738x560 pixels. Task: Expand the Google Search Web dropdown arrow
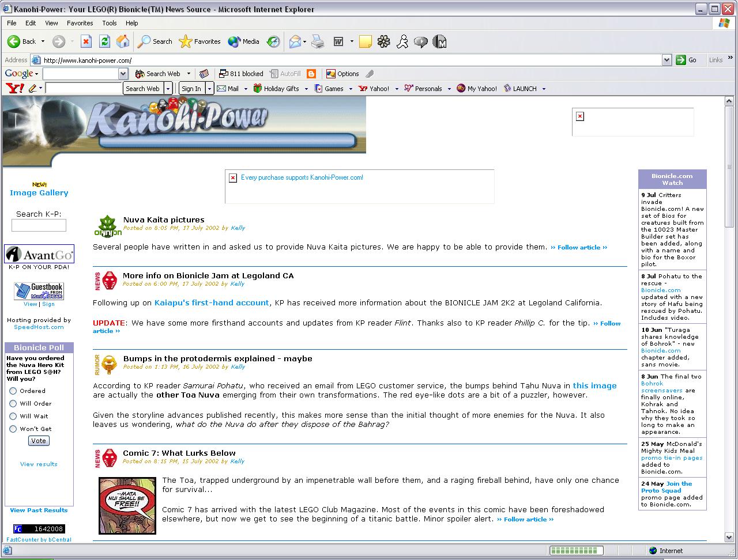click(x=189, y=74)
